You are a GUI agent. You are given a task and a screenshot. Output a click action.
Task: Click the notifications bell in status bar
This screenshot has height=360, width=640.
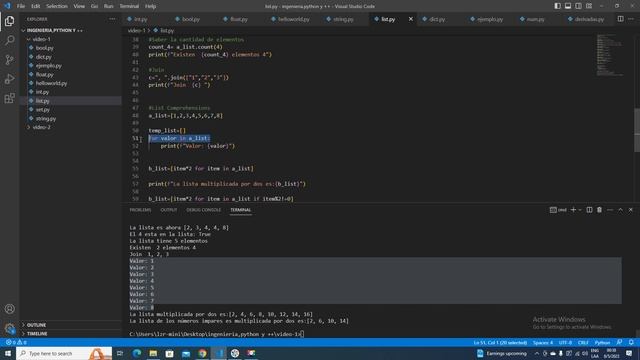pyautogui.click(x=631, y=342)
